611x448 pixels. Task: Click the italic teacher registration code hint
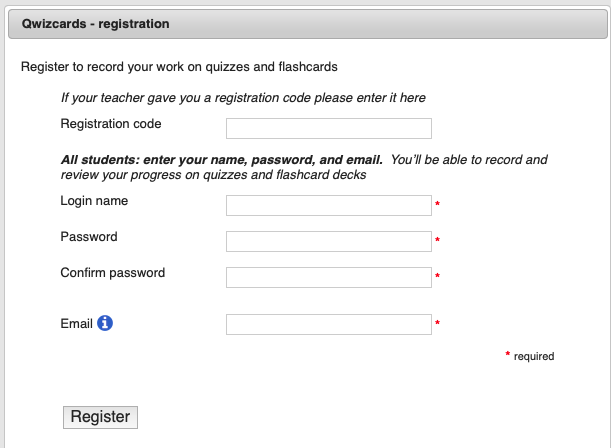(x=243, y=98)
